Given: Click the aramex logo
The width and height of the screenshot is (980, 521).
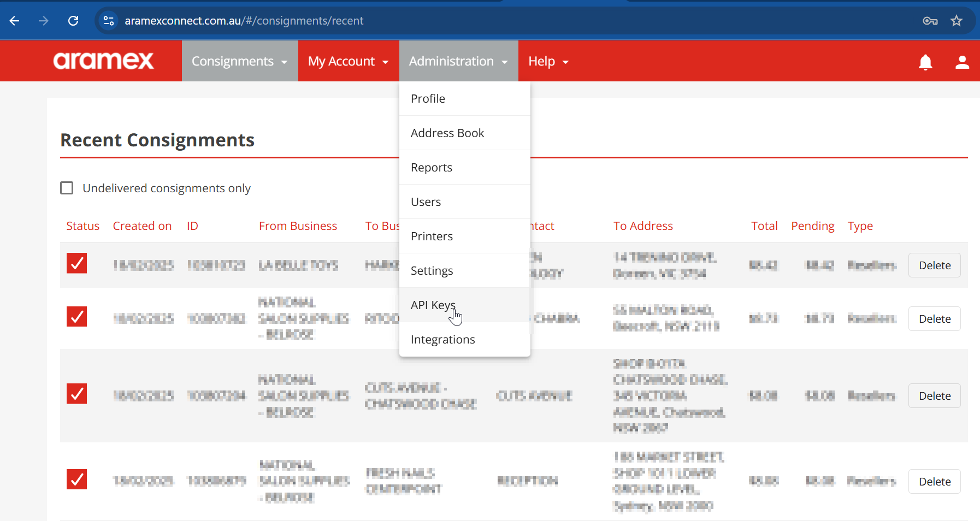Looking at the screenshot, I should click(103, 61).
